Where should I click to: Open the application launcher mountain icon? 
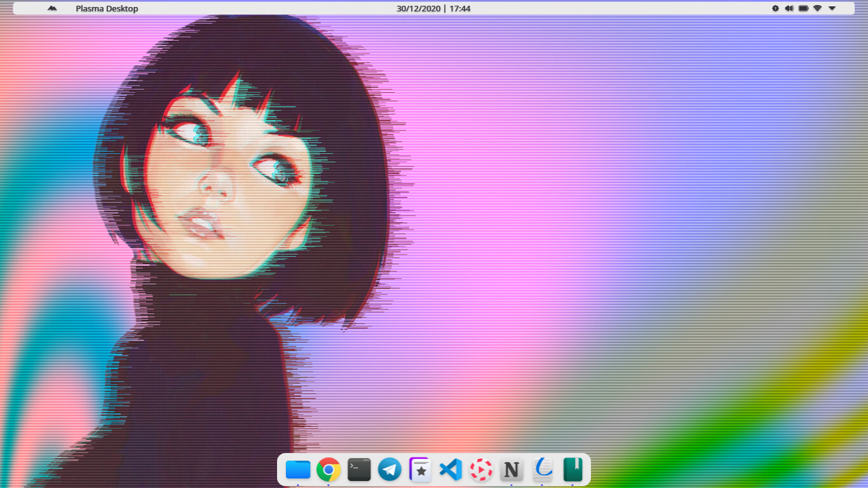click(52, 8)
